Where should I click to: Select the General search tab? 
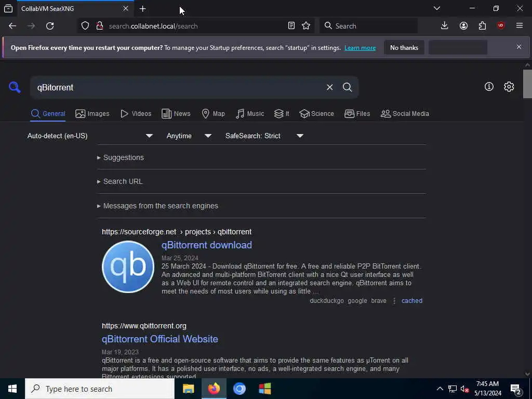point(48,114)
